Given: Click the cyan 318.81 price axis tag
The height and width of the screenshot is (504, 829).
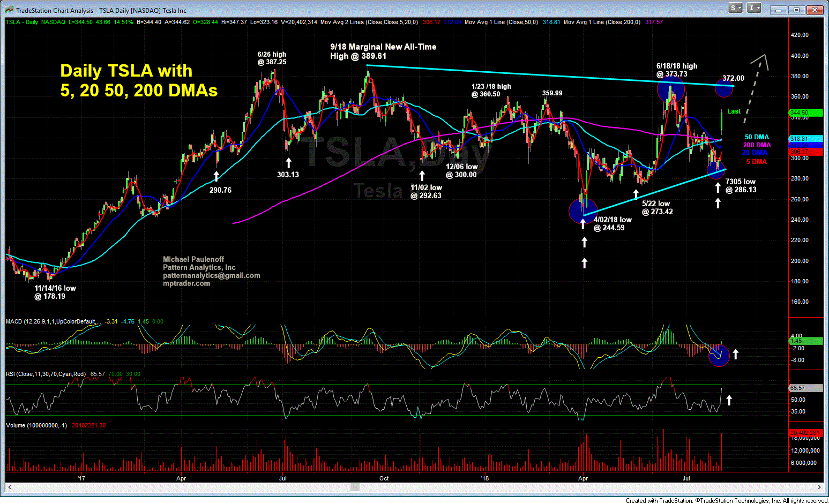Looking at the screenshot, I should point(806,139).
